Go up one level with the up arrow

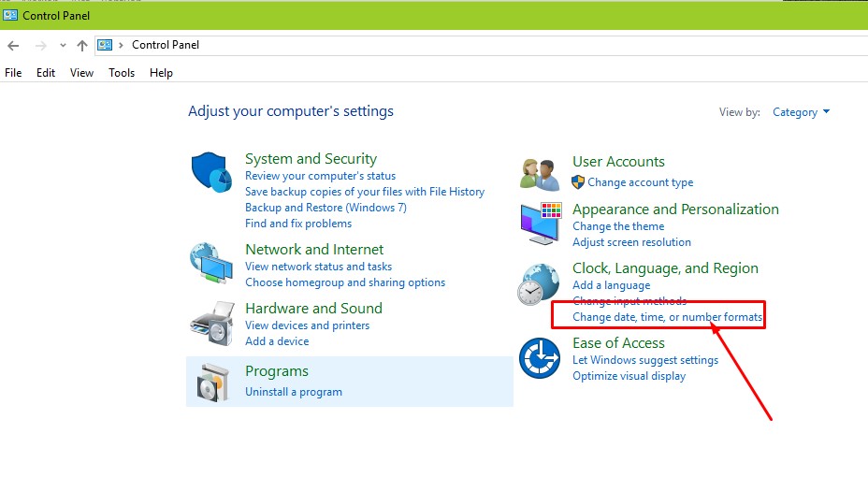[x=82, y=46]
